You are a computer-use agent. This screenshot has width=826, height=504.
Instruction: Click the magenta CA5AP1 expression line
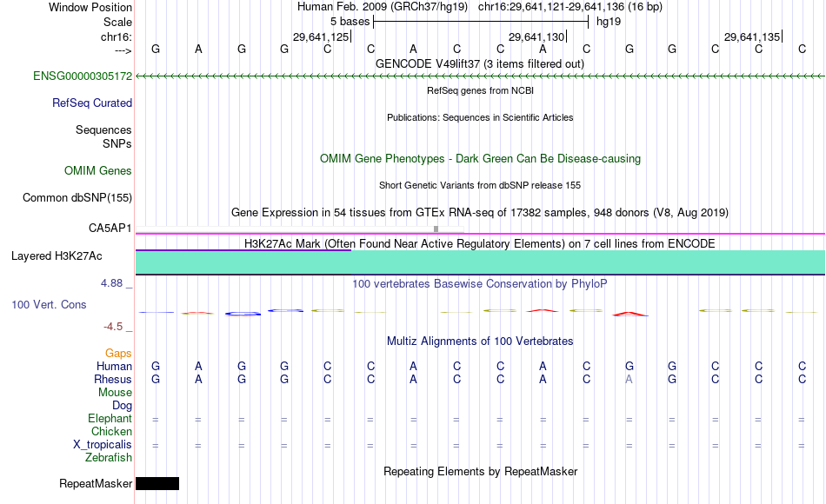pyautogui.click(x=480, y=234)
